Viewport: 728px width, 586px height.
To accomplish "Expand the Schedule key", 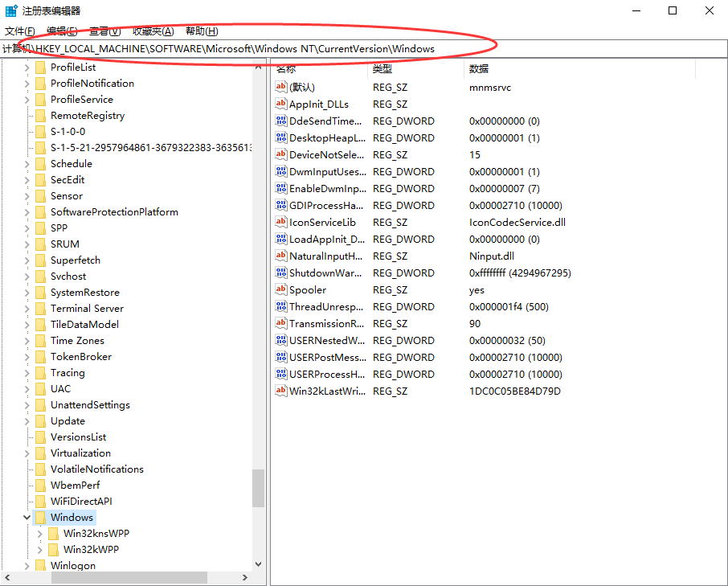I will click(27, 164).
